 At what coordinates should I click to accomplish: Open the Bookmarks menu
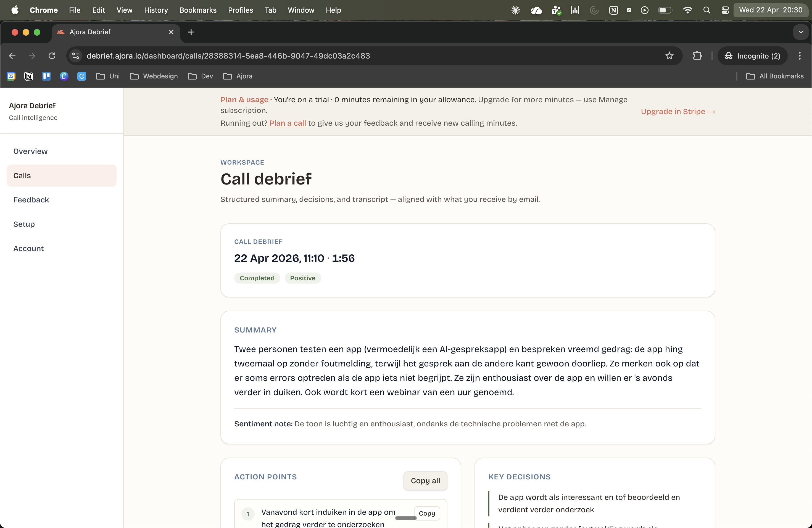198,10
